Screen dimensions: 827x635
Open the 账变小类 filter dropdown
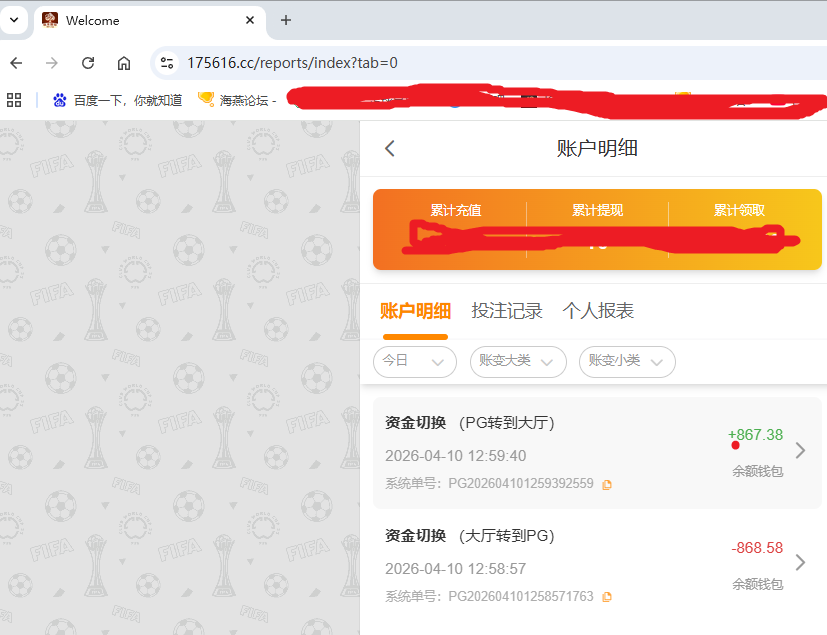click(x=626, y=362)
